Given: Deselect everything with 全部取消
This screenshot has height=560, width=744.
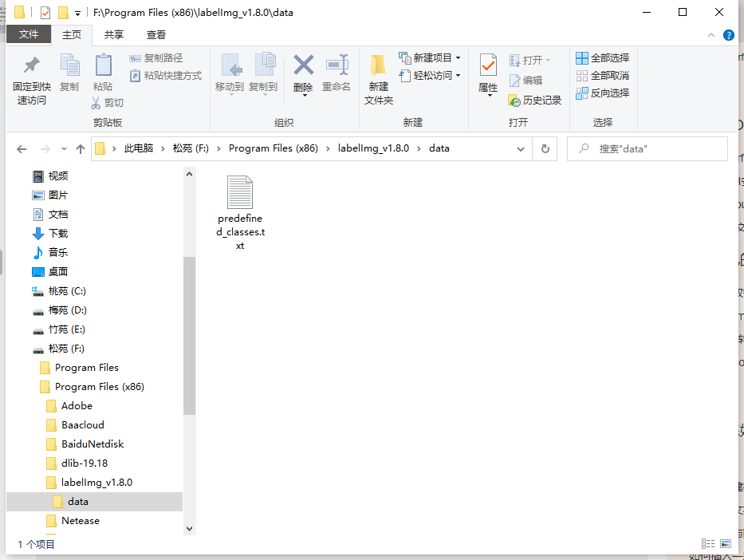Looking at the screenshot, I should pyautogui.click(x=602, y=75).
